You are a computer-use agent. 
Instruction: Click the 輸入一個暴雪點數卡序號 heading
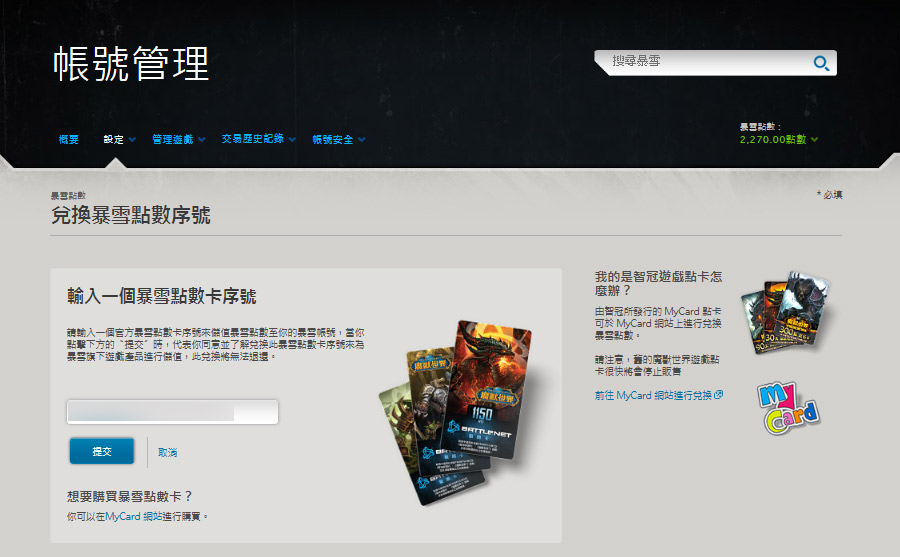point(162,296)
